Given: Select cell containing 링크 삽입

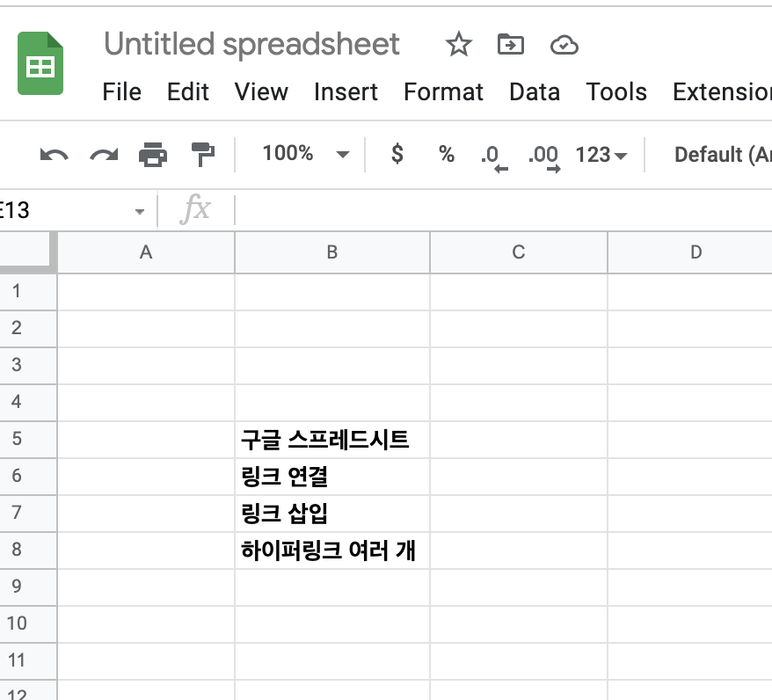Looking at the screenshot, I should [332, 514].
